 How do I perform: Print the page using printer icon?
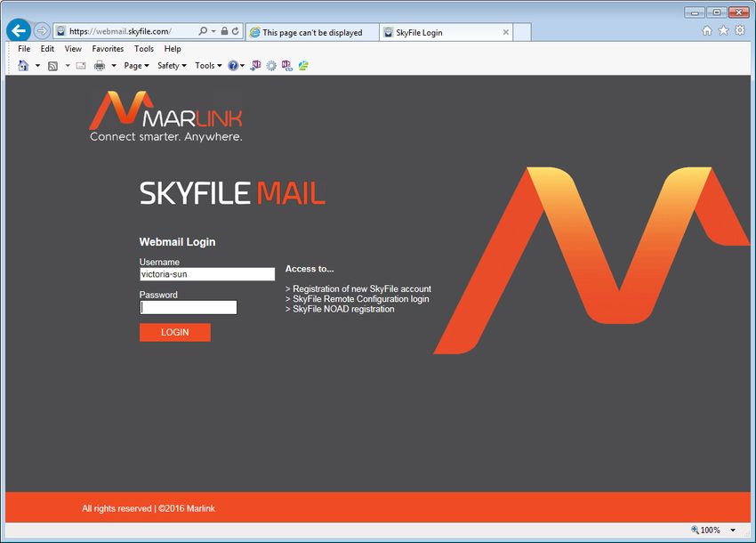pyautogui.click(x=100, y=66)
